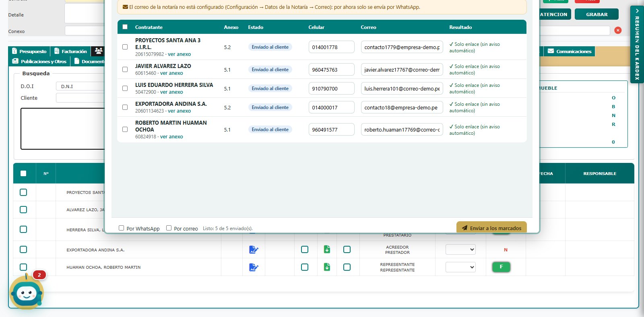
Task: Click the envelope icon on Comunicaciones tab
Action: click(x=551, y=51)
